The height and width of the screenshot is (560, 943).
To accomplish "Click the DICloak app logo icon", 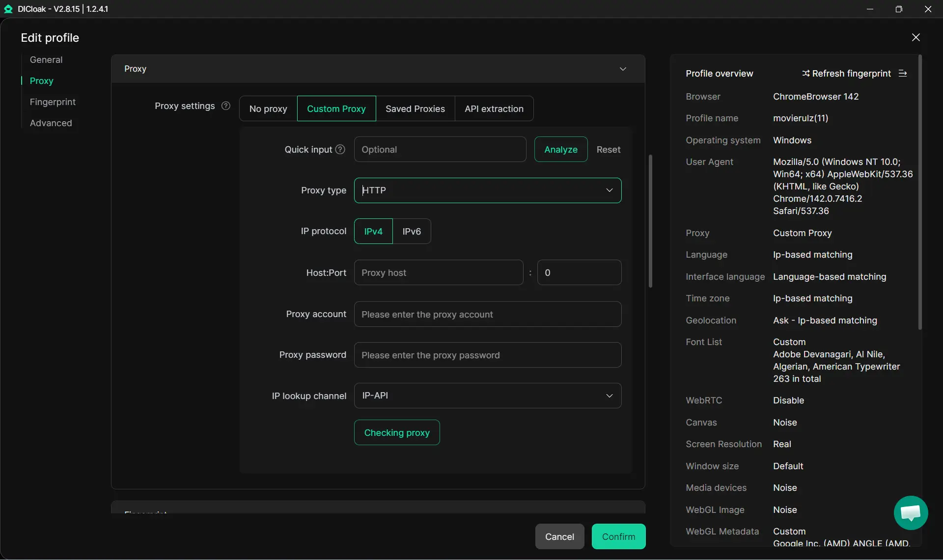I will [x=8, y=9].
